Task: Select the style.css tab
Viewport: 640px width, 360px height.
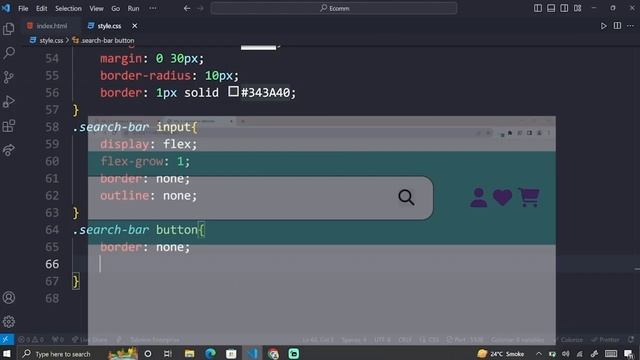Action: (109, 26)
